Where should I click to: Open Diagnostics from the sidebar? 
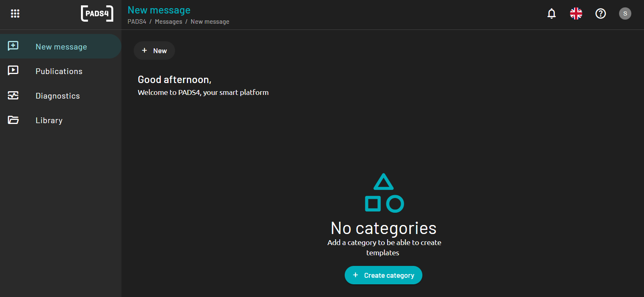click(x=61, y=96)
